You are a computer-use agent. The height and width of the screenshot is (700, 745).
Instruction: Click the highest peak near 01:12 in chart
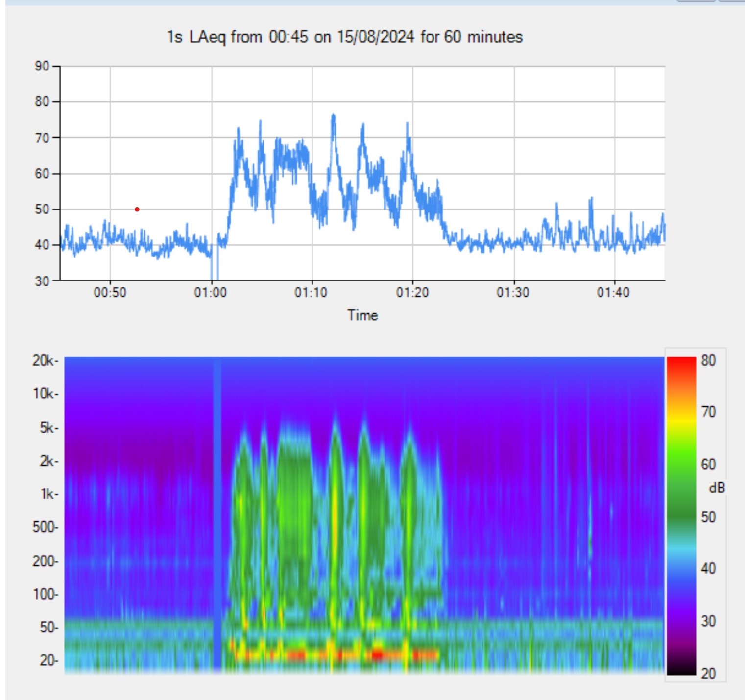coord(334,116)
